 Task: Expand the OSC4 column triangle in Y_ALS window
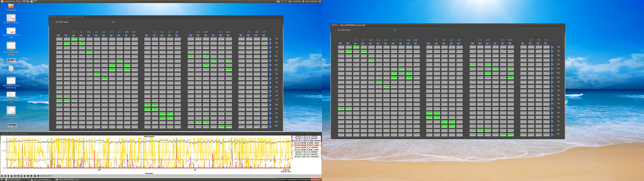(x=264, y=35)
